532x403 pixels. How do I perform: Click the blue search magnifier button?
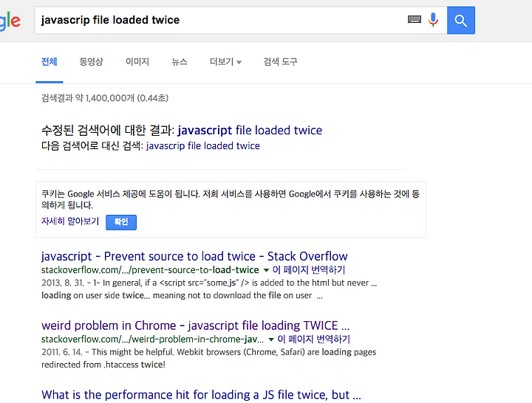[461, 21]
